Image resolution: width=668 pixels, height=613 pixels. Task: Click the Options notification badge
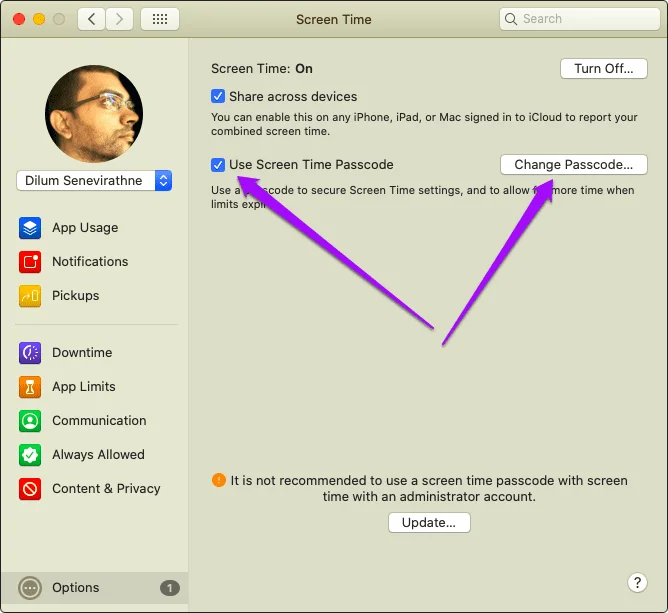pyautogui.click(x=170, y=588)
